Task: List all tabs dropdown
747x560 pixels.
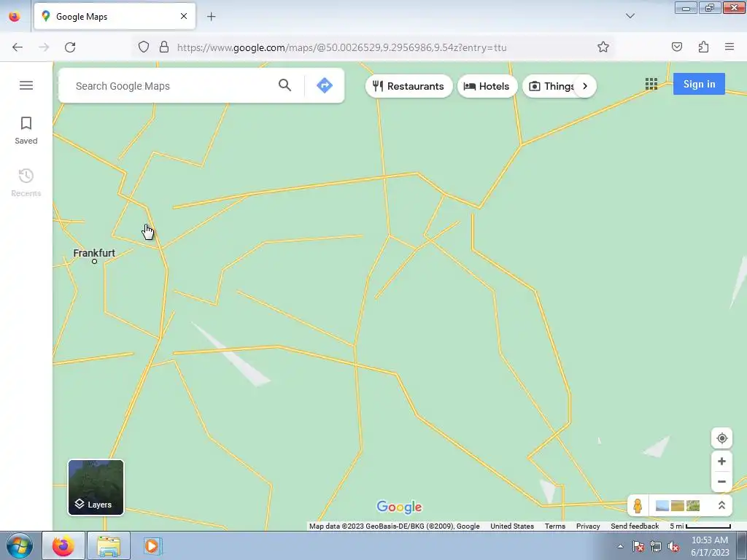Action: (x=630, y=16)
